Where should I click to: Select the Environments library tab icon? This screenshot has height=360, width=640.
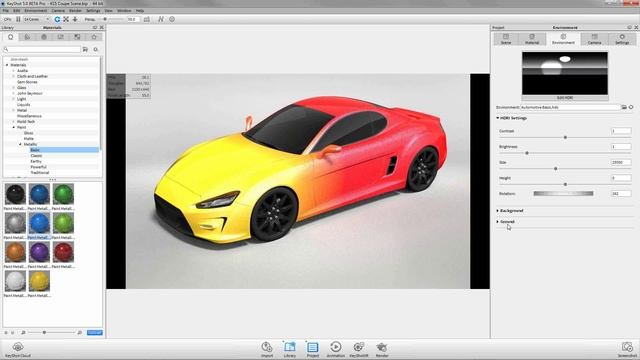(44, 37)
